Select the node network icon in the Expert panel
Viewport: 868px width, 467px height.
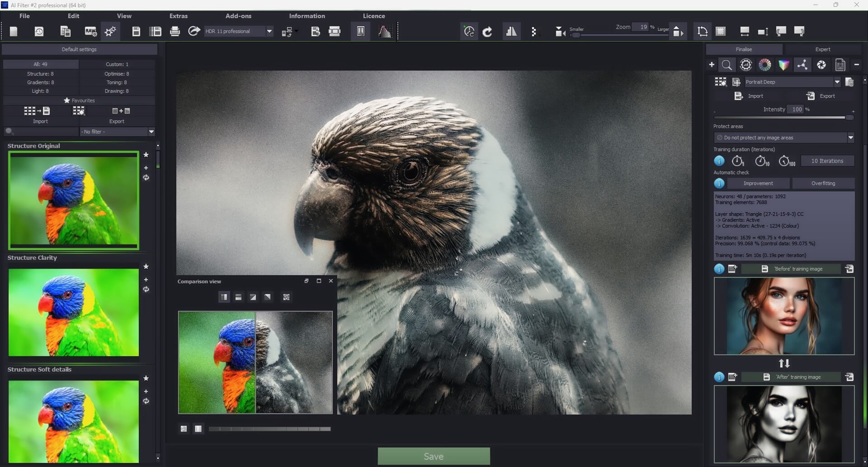802,65
